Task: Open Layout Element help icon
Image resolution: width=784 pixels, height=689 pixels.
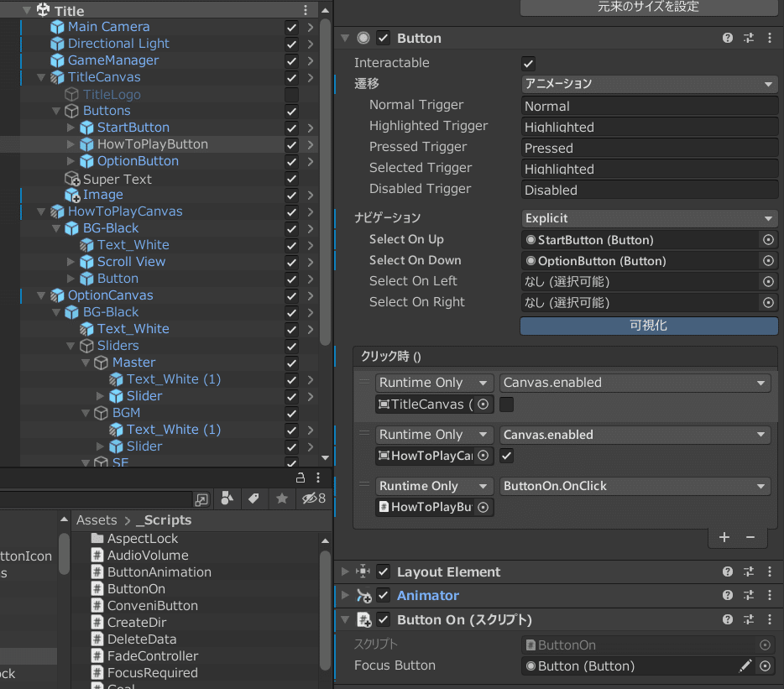Action: click(x=728, y=572)
